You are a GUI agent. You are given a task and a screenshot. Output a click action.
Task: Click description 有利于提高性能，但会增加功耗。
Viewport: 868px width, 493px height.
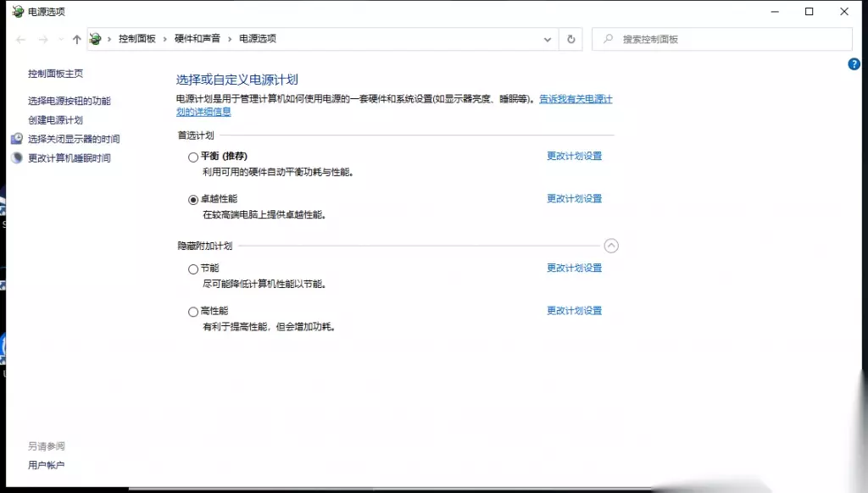coord(269,327)
